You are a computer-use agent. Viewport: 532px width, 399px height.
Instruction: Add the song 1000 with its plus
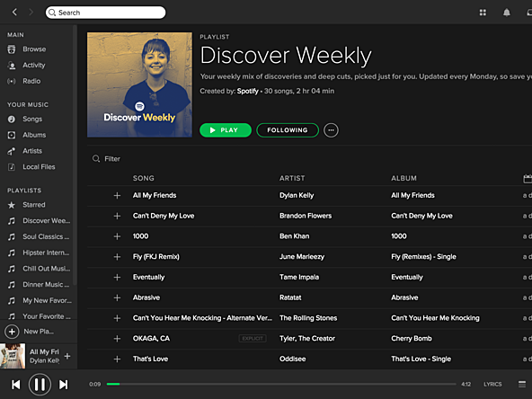pos(117,236)
